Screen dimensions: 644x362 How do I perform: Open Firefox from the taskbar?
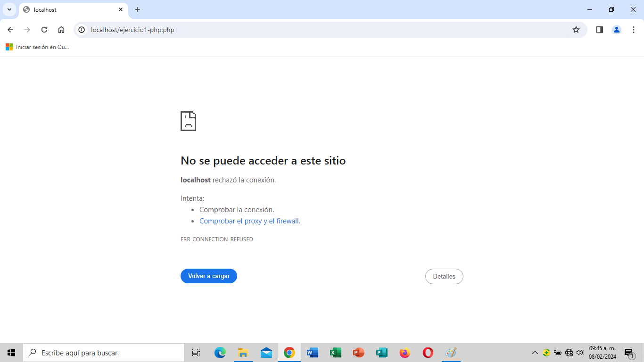pos(405,353)
